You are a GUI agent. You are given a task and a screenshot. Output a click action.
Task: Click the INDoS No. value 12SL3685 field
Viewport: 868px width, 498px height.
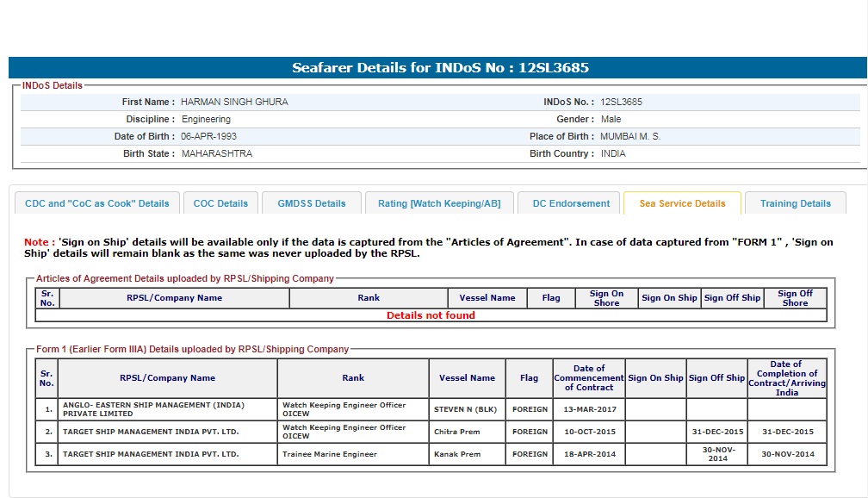tap(621, 102)
